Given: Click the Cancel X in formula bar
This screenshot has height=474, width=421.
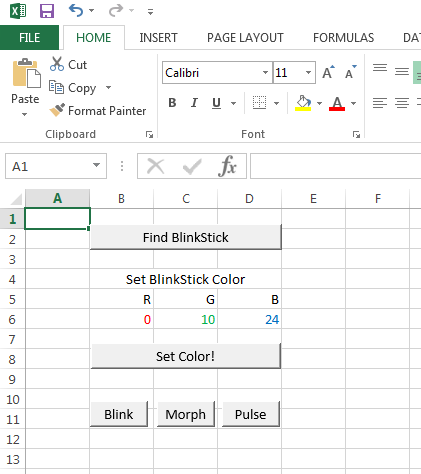Looking at the screenshot, I should pos(155,166).
